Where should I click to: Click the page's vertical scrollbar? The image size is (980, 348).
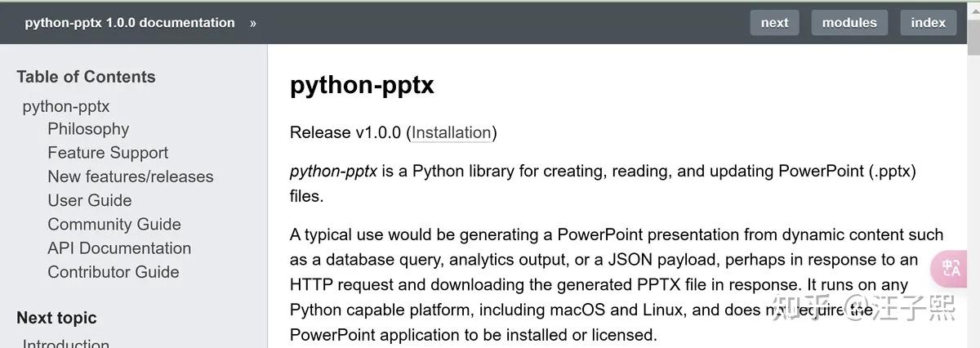(x=973, y=196)
